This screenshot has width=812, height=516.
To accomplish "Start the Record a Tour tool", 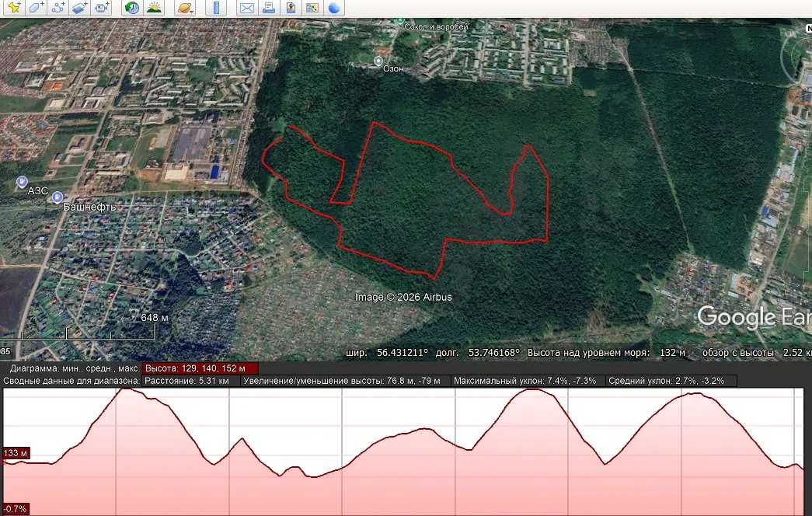I will tap(102, 8).
